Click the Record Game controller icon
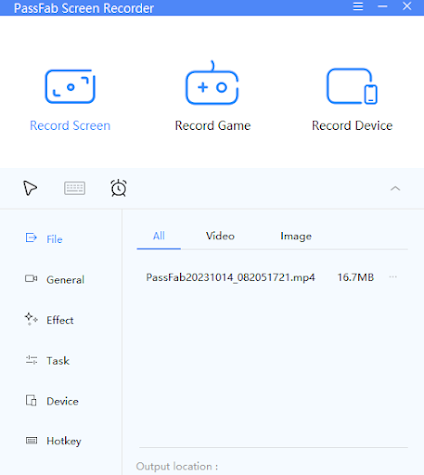 pos(212,83)
